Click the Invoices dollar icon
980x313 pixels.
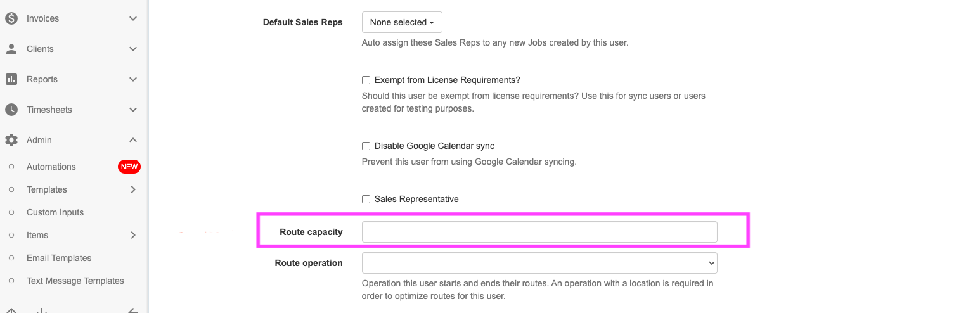tap(11, 18)
